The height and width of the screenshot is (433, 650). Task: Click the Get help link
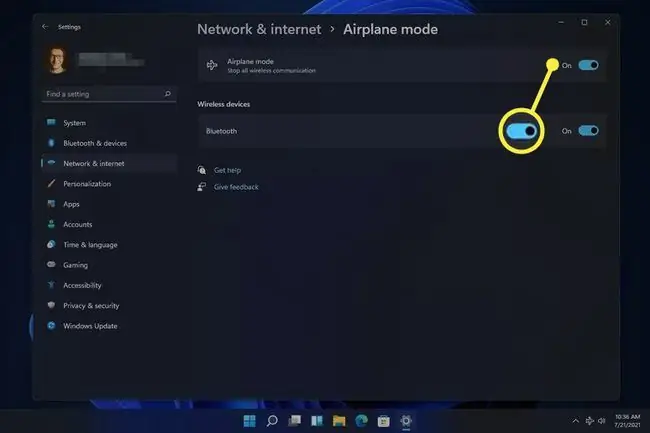click(227, 170)
